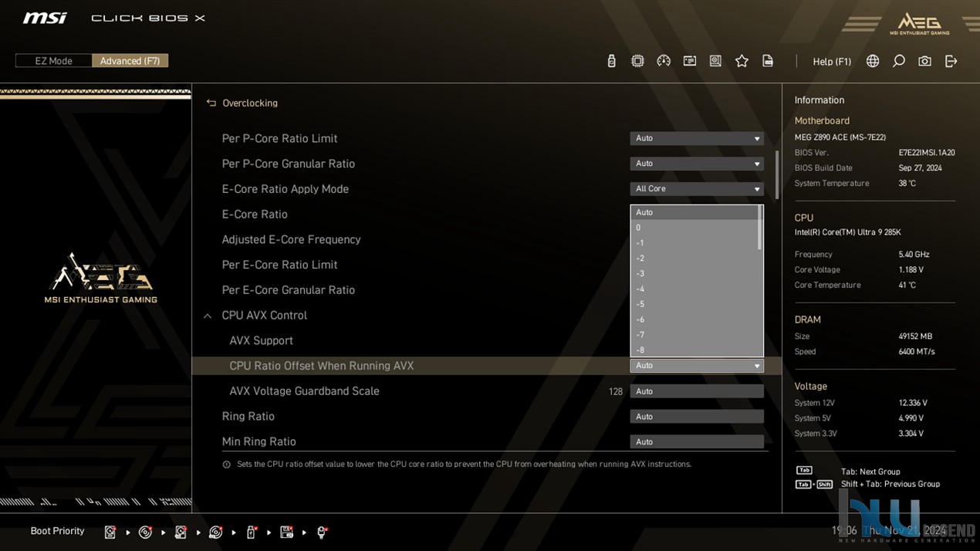Choose -7 in the AVX offset list
The image size is (980, 551).
(694, 335)
